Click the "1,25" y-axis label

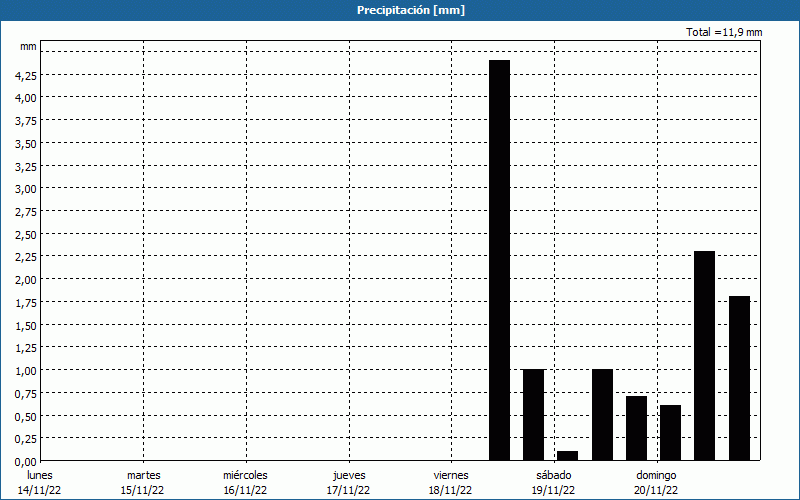pos(26,348)
